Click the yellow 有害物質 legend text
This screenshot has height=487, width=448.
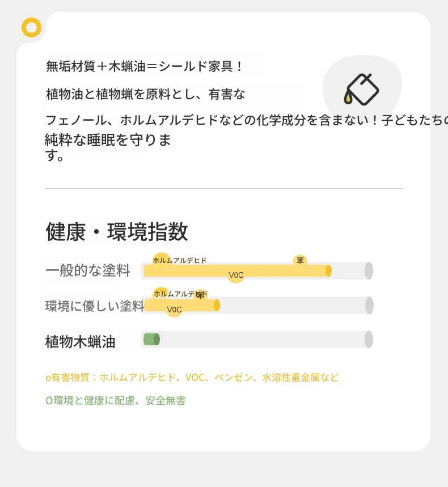tap(192, 378)
